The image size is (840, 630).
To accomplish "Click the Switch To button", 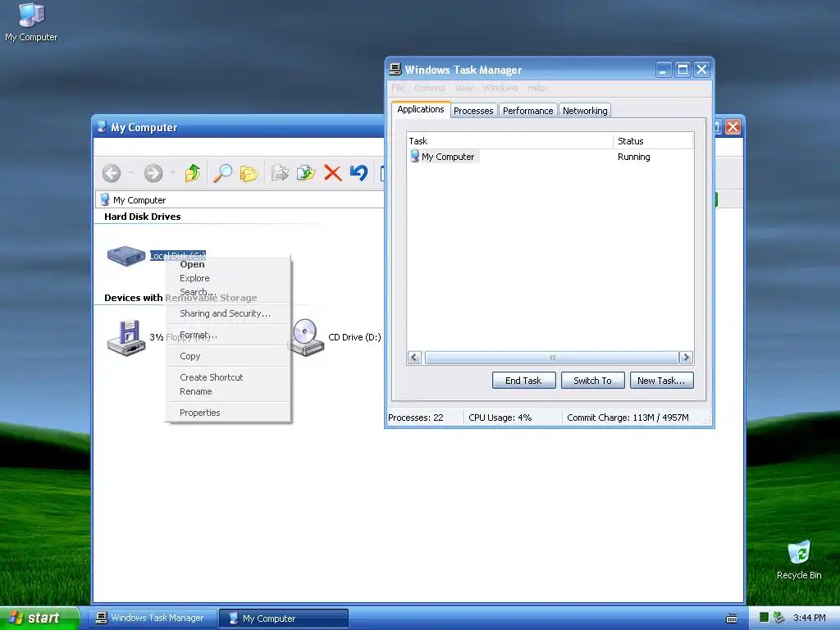I will click(592, 381).
